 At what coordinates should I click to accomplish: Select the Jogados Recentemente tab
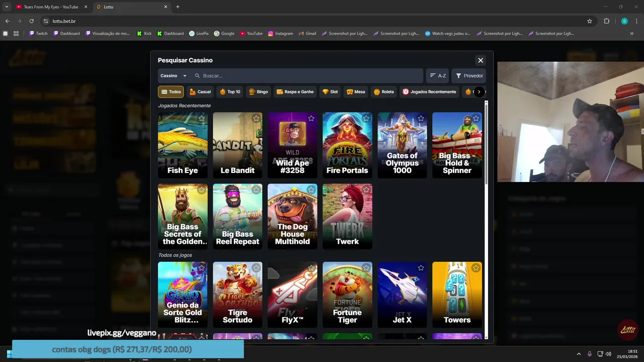pyautogui.click(x=429, y=92)
